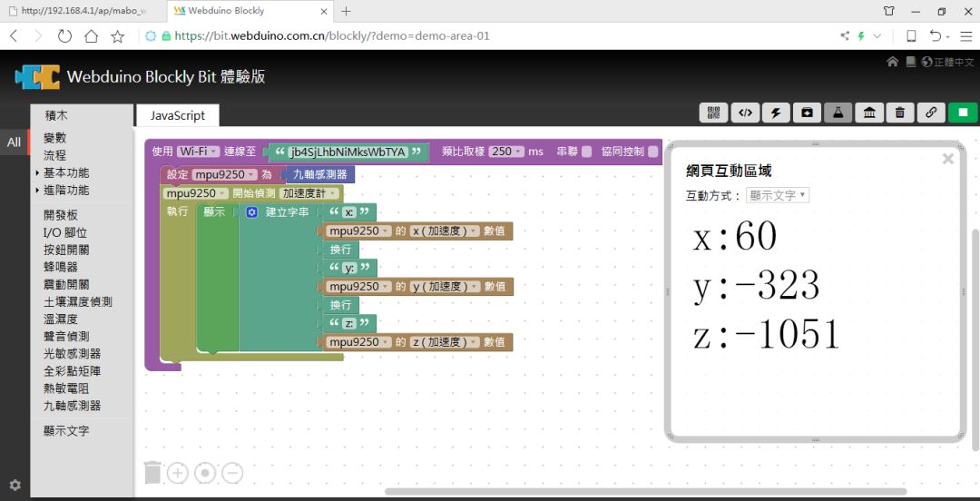The image size is (980, 501).
Task: Open the 流程 block category
Action: tap(55, 156)
